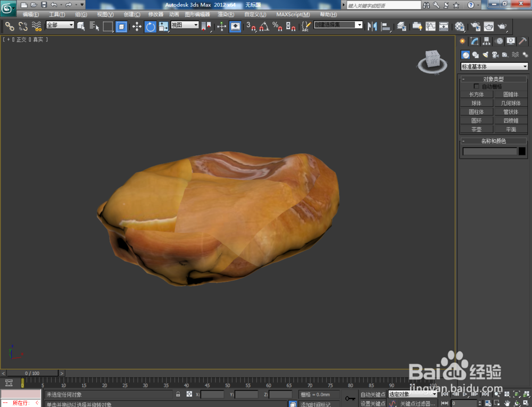The image size is (532, 407).
Task: Expand the quick access toolbar customize arrow
Action: pos(82,5)
